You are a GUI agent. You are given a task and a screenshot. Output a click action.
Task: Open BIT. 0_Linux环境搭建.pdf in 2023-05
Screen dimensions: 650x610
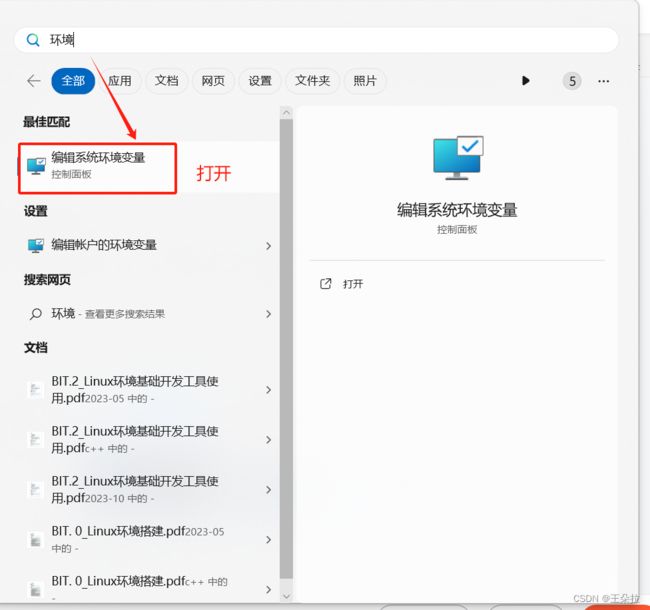click(148, 540)
